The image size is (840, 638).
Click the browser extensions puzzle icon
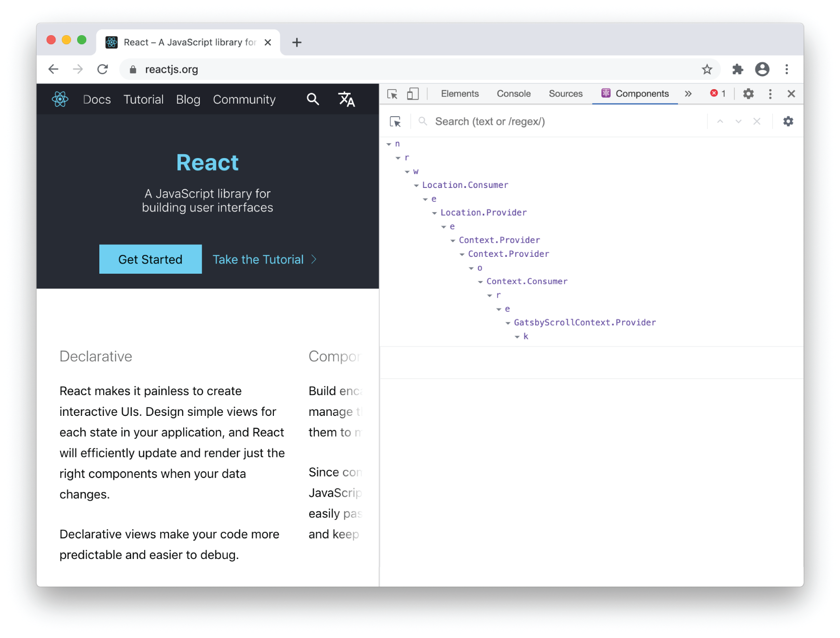point(737,69)
